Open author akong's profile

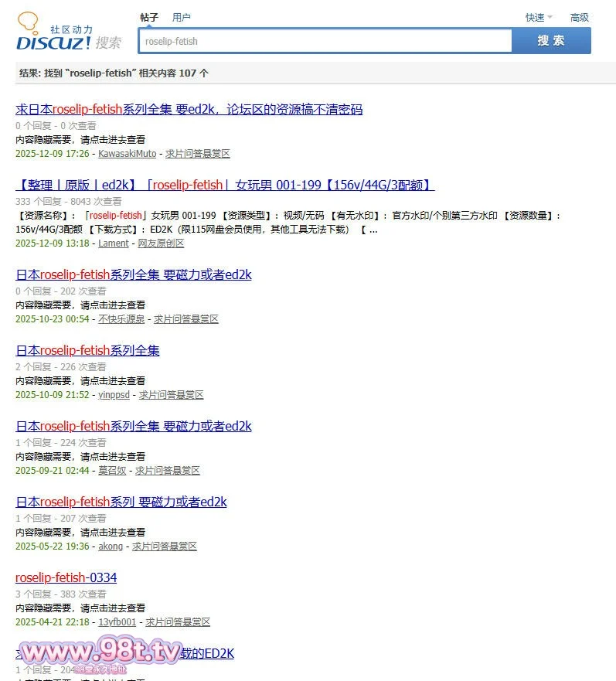tap(111, 547)
